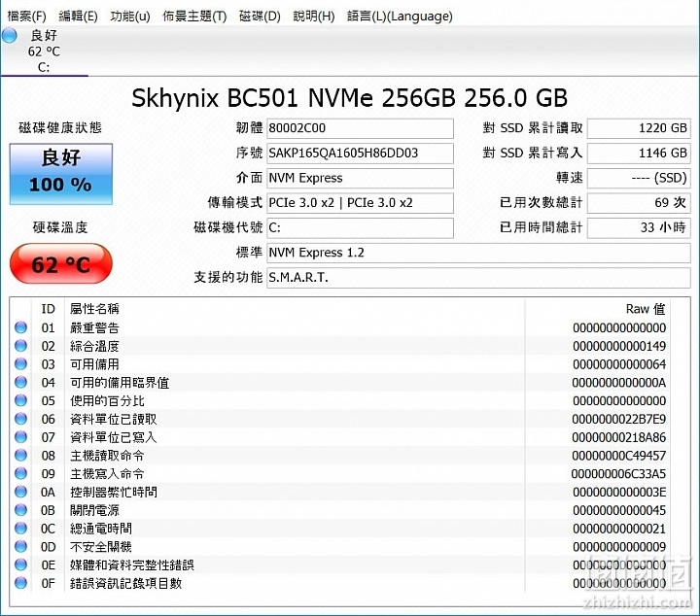Click the Raw 值 column header
700x616 pixels.
[x=646, y=309]
